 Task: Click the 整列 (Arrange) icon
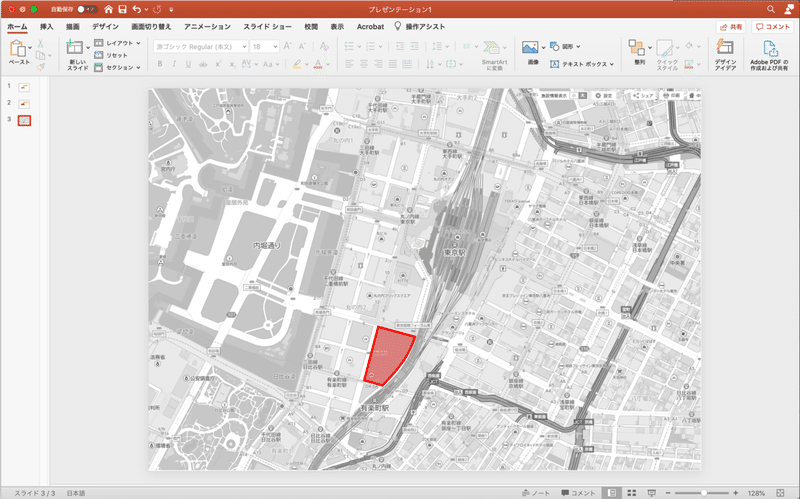pyautogui.click(x=637, y=47)
